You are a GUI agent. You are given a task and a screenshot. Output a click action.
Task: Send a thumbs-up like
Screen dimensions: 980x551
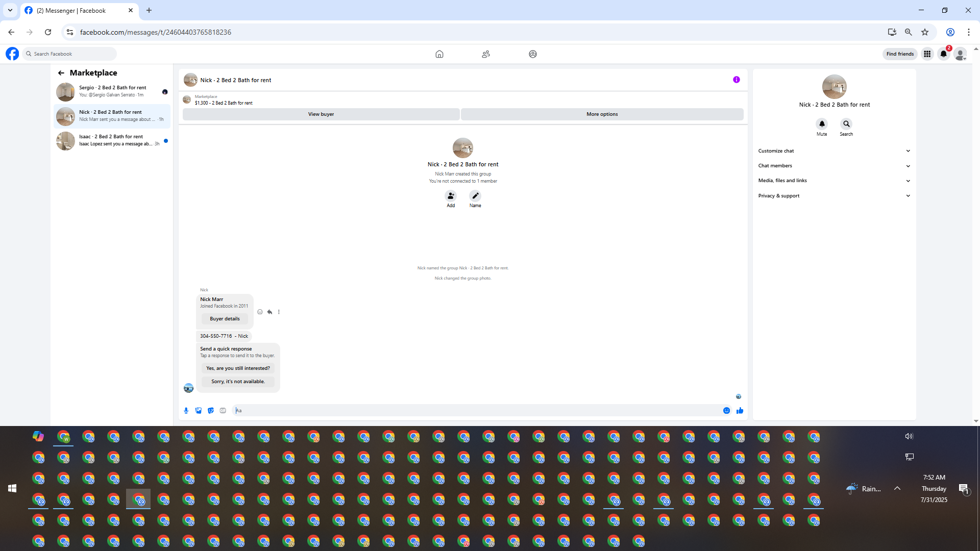pyautogui.click(x=740, y=411)
